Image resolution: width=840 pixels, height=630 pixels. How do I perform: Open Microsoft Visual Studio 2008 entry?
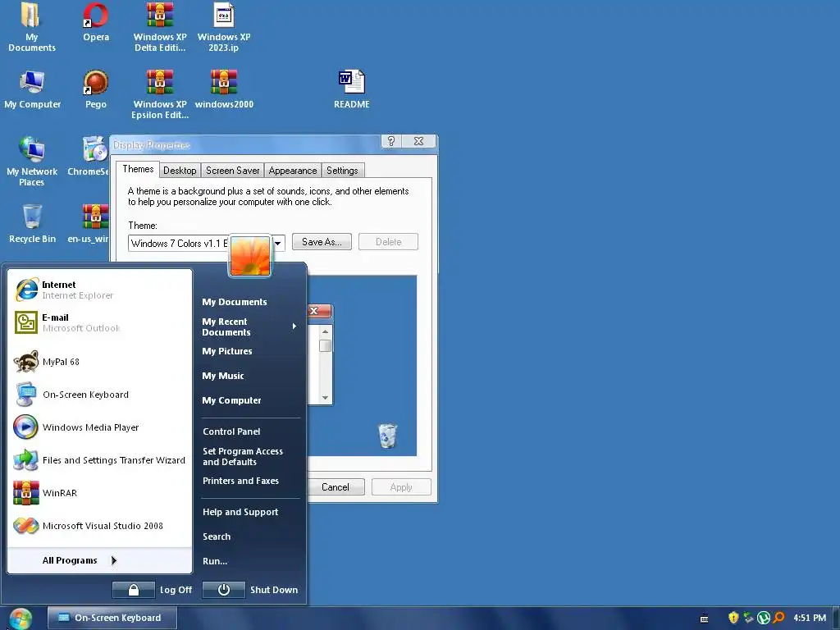click(99, 526)
